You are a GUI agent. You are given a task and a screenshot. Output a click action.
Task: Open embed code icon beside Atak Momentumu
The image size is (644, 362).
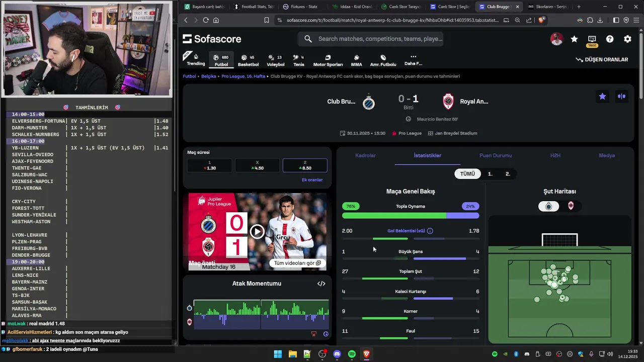click(x=321, y=284)
